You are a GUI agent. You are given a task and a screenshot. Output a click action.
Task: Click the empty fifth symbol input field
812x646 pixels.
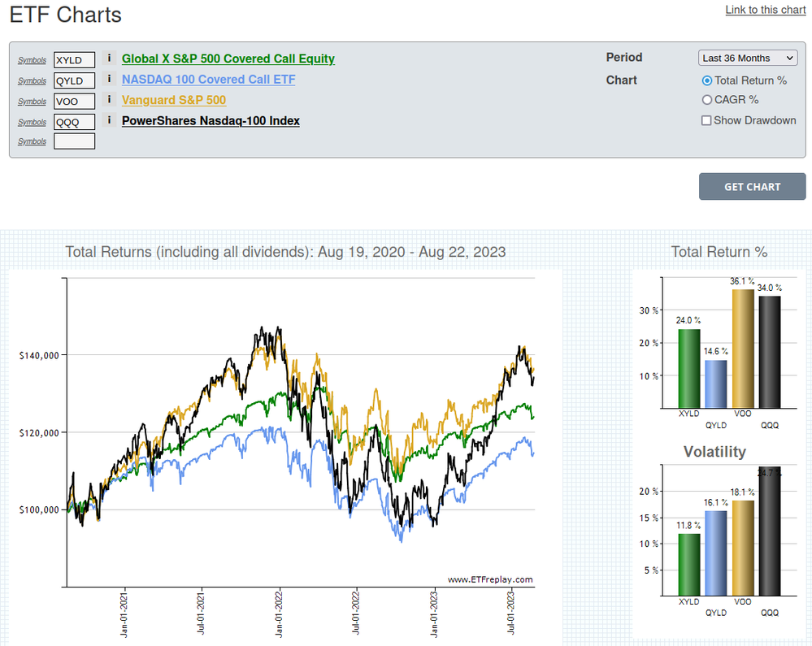74,141
